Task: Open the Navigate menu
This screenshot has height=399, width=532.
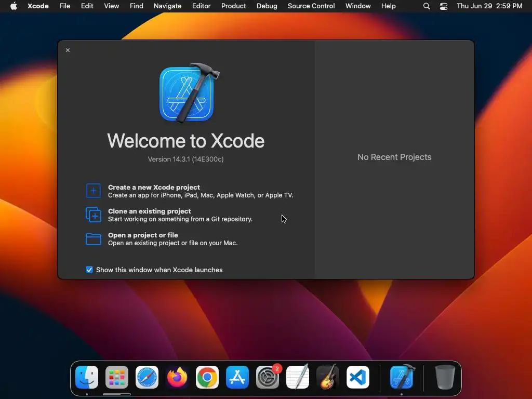Action: [x=168, y=6]
